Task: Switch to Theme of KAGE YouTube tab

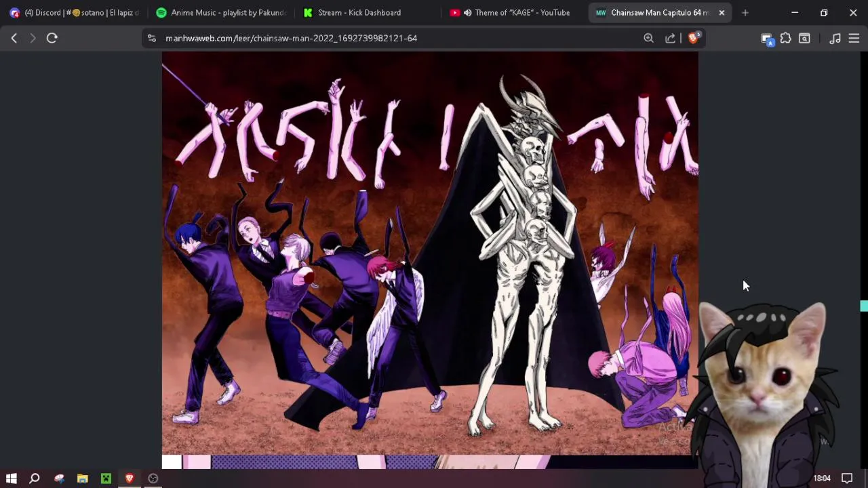Action: pos(514,12)
